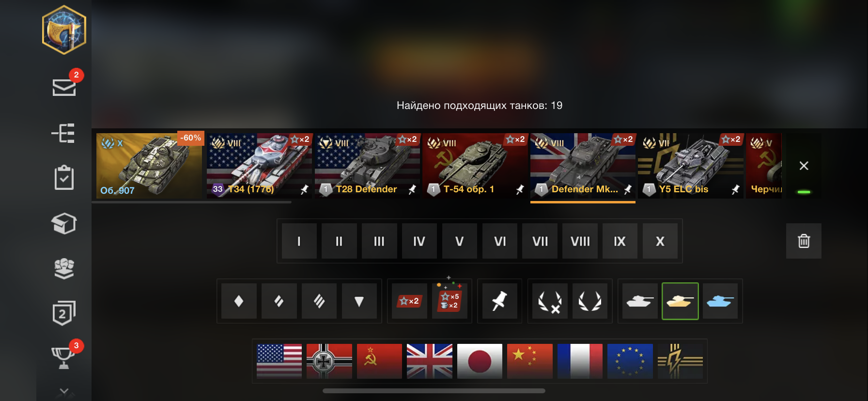Close the tank filter panel
Viewport: 868px width, 401px height.
click(804, 166)
